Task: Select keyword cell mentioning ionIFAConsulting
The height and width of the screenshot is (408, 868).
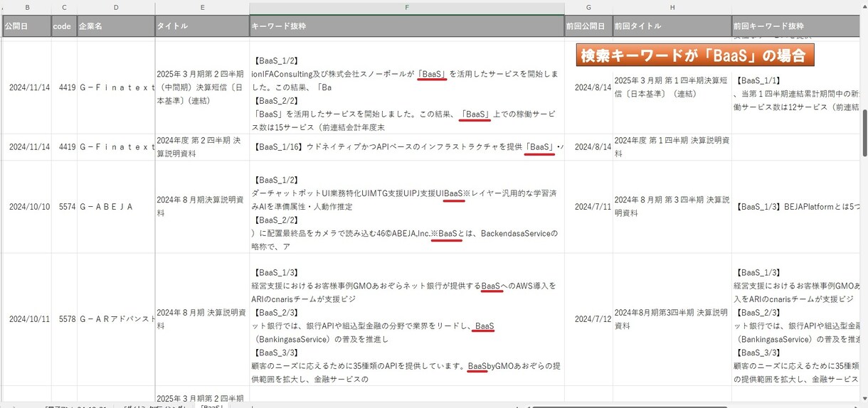Action: 407,87
